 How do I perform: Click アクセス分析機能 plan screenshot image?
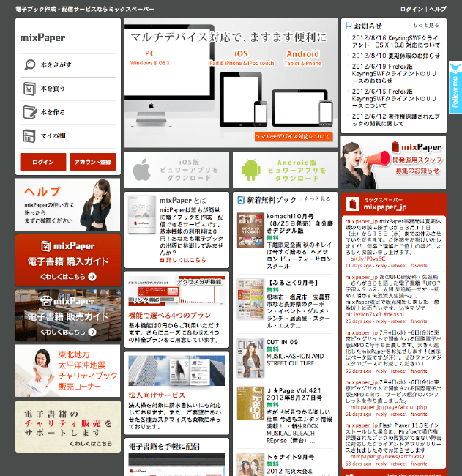point(176,291)
